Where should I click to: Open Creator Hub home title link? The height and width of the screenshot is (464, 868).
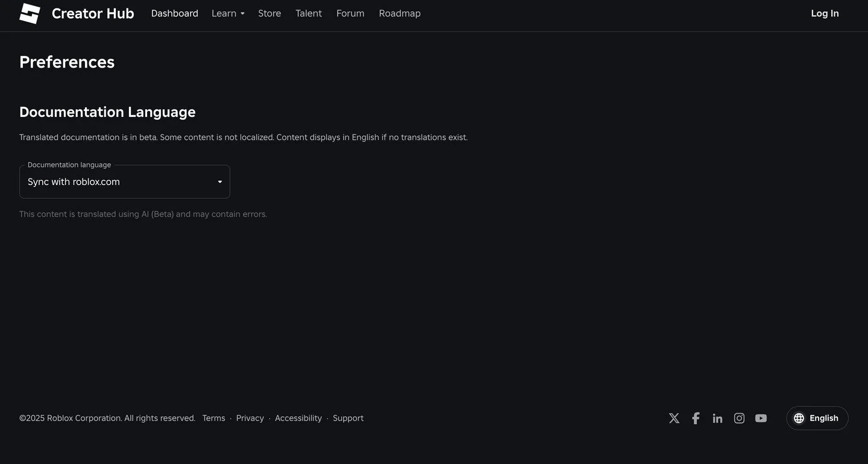(93, 13)
